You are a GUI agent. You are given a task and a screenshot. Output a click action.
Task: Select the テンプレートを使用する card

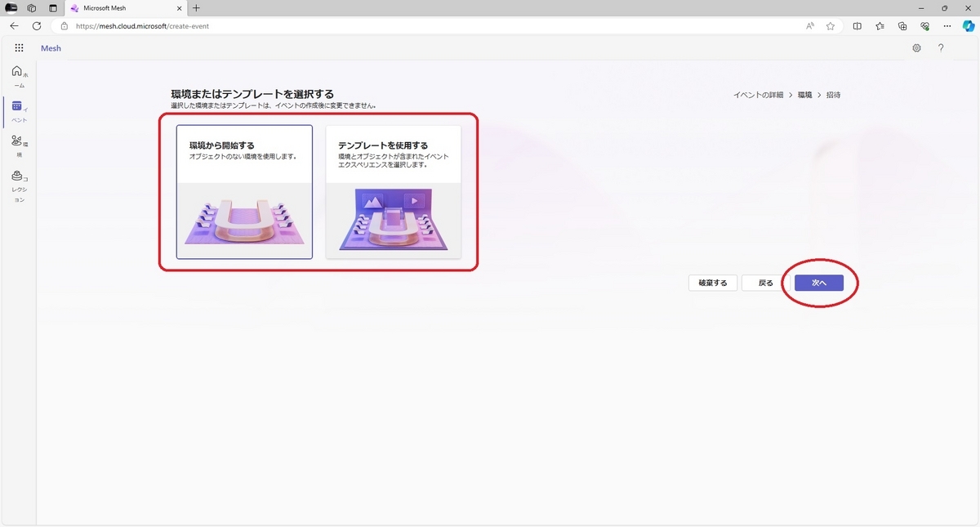pyautogui.click(x=393, y=192)
